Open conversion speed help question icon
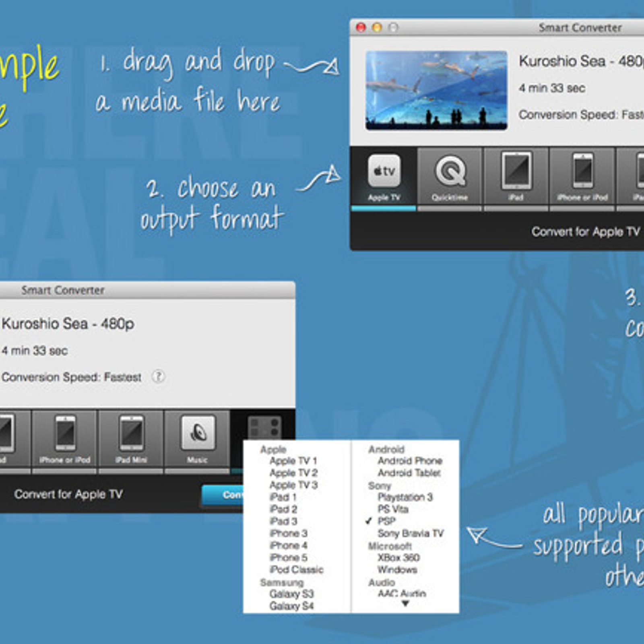 (x=158, y=376)
